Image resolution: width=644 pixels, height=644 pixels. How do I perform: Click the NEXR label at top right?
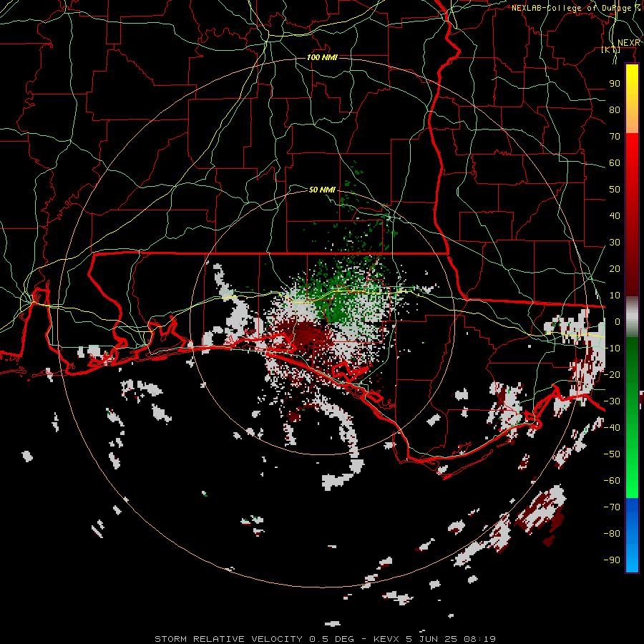(x=628, y=43)
